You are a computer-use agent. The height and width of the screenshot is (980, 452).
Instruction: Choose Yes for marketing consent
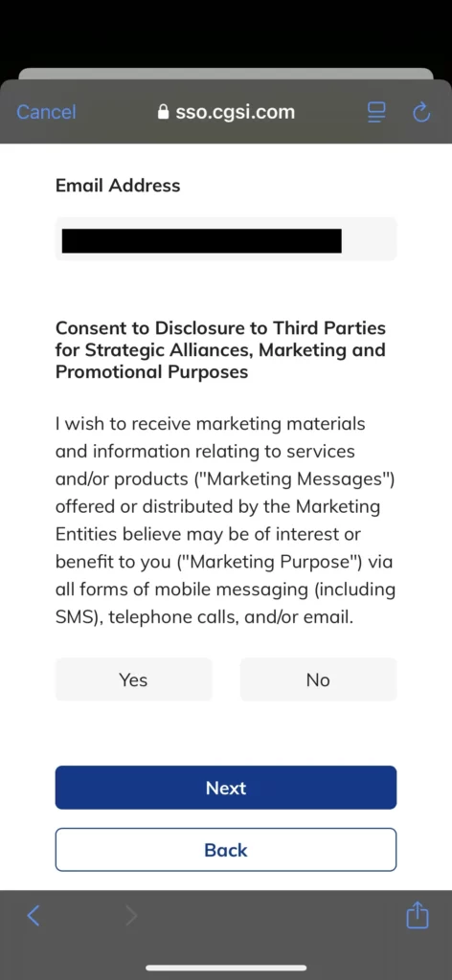click(x=133, y=679)
